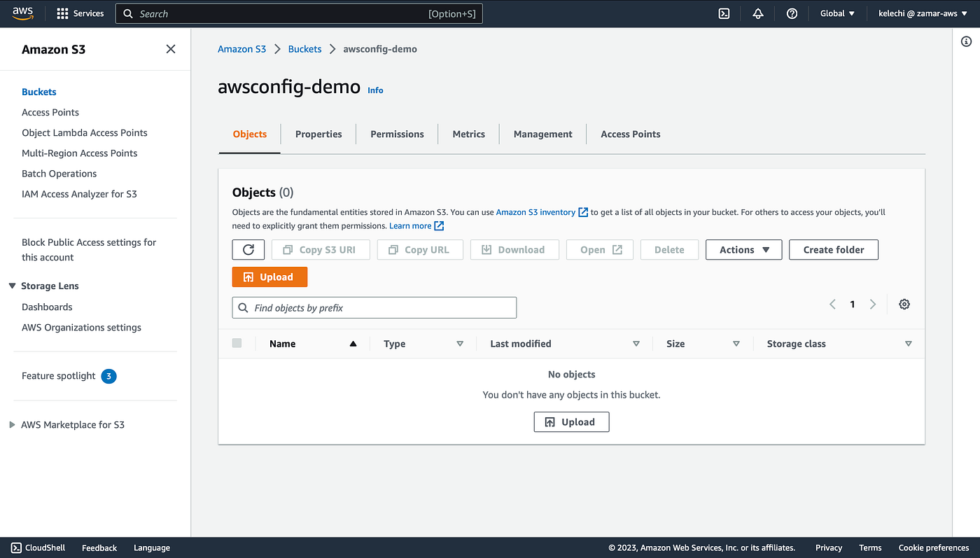Click the AWS logo in top bar
980x558 pixels.
[22, 13]
